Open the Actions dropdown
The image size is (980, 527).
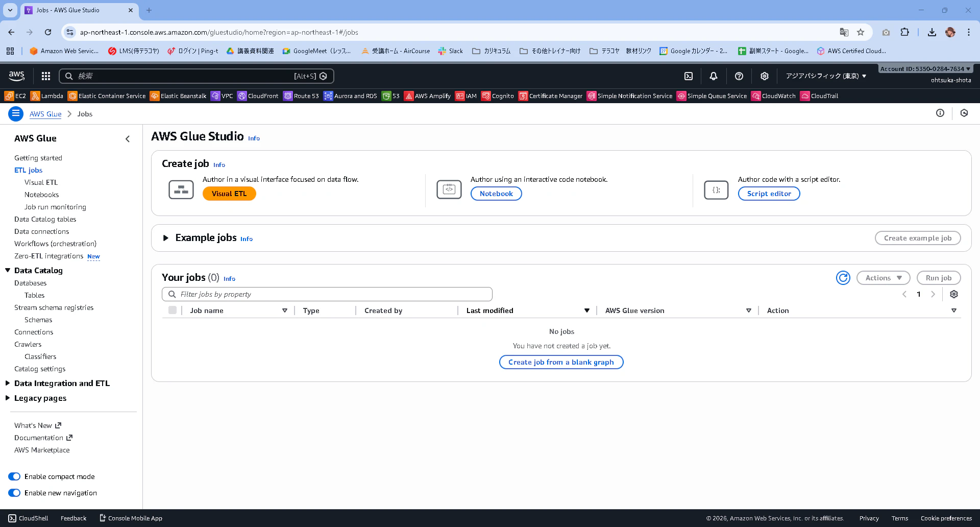coord(883,278)
